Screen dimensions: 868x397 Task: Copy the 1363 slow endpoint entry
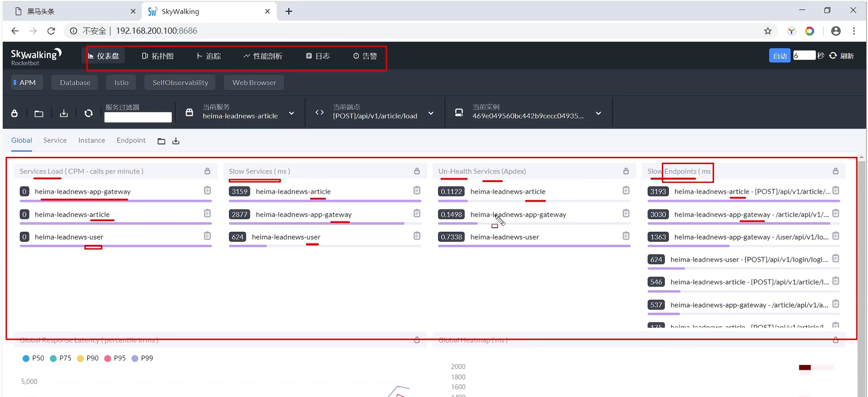pyautogui.click(x=836, y=236)
